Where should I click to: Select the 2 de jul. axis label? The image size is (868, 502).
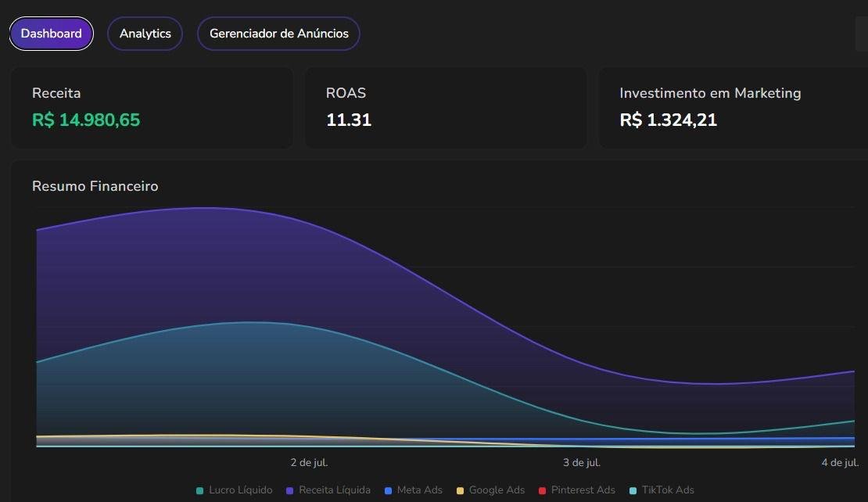click(x=309, y=462)
